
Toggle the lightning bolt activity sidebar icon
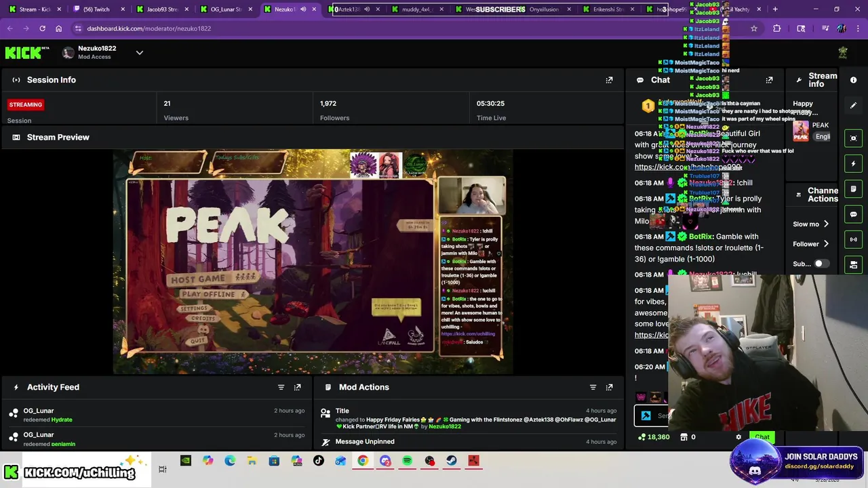coord(853,163)
